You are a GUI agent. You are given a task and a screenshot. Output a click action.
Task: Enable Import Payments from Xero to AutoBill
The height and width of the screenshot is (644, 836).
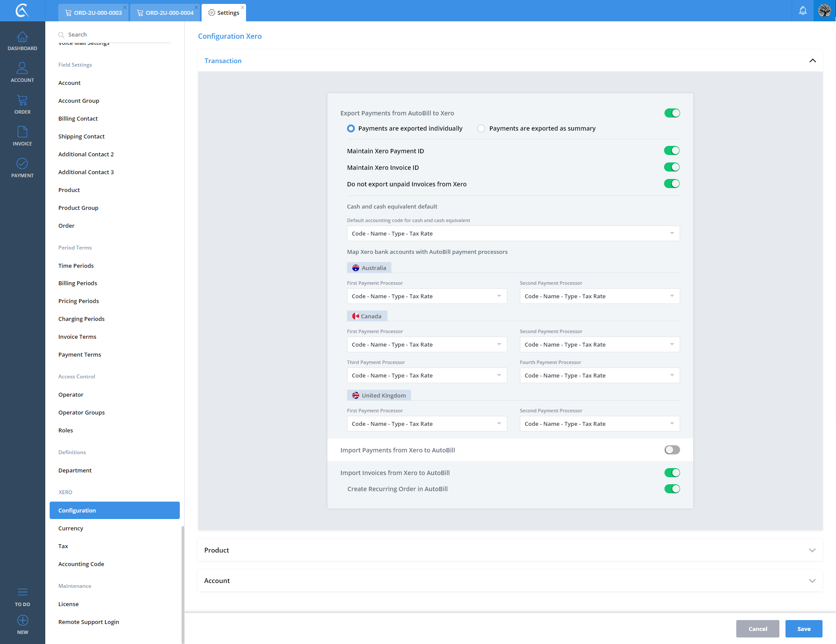[x=672, y=450]
